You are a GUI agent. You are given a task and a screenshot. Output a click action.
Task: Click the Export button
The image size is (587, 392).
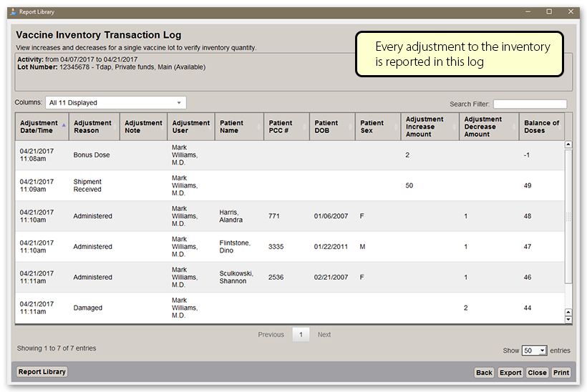510,373
